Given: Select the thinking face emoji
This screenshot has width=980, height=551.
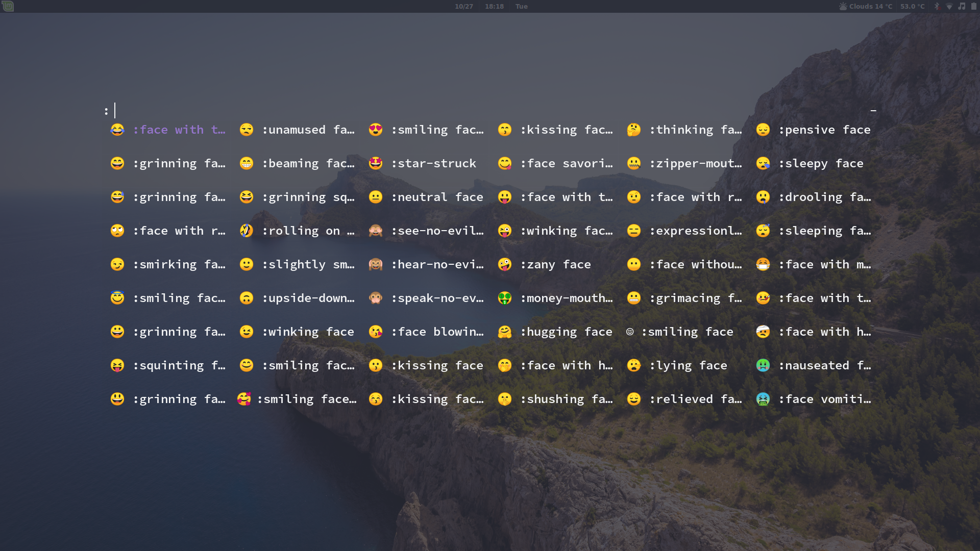Looking at the screenshot, I should [684, 130].
